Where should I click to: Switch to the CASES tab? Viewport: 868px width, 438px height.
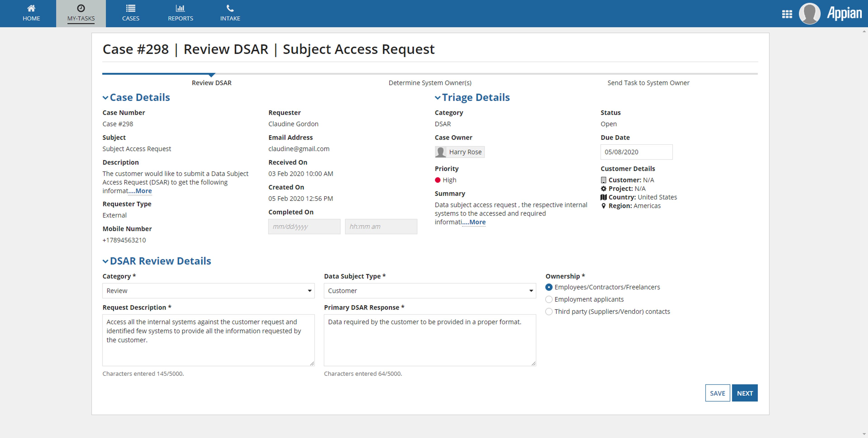click(131, 14)
